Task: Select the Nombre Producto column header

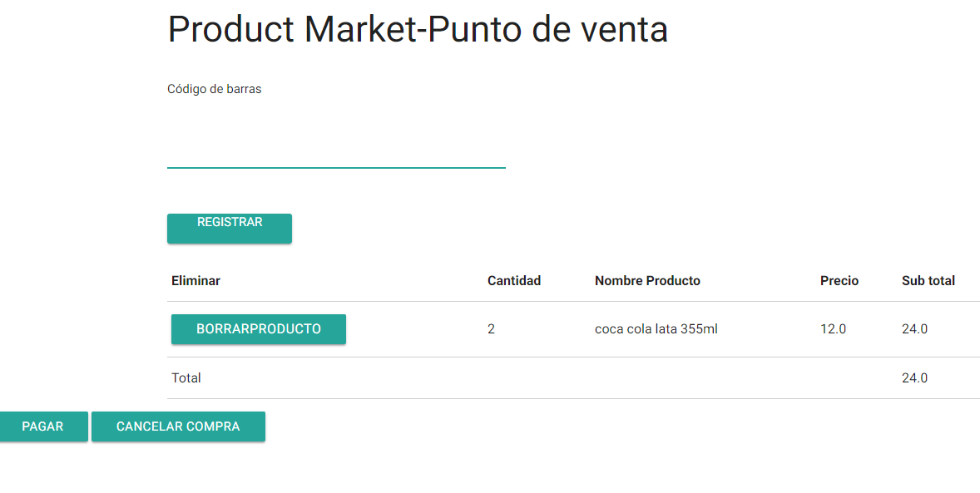Action: (x=647, y=281)
